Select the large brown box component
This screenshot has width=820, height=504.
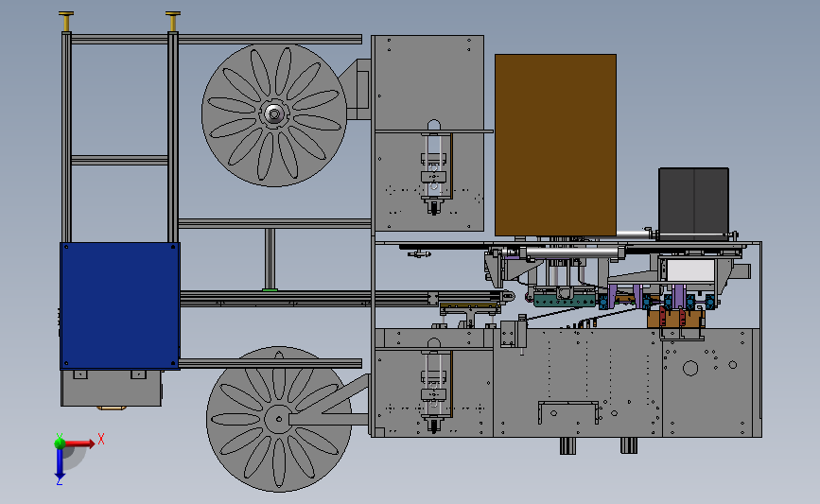coord(555,145)
